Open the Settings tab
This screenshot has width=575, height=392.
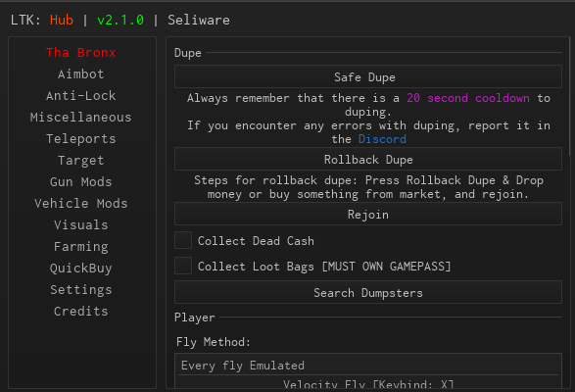81,290
